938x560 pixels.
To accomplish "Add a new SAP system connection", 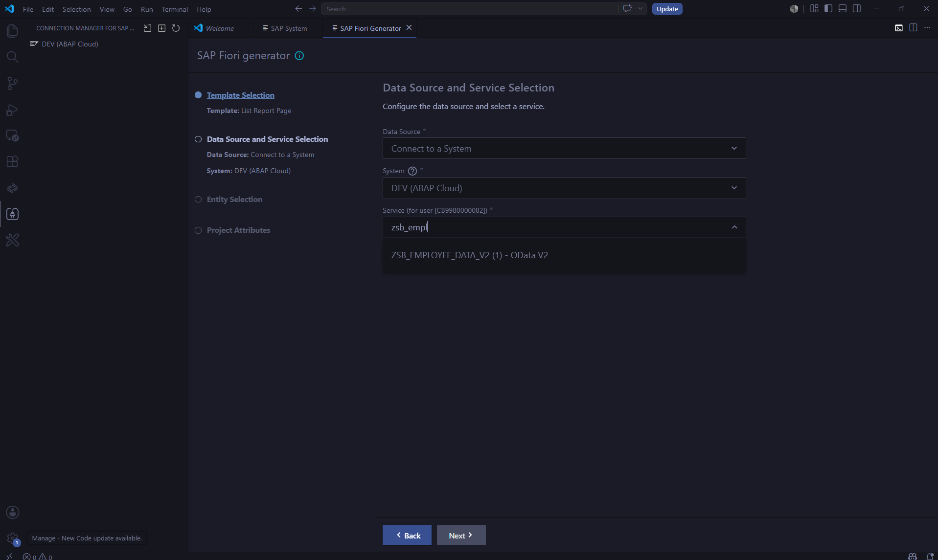I will tap(161, 28).
